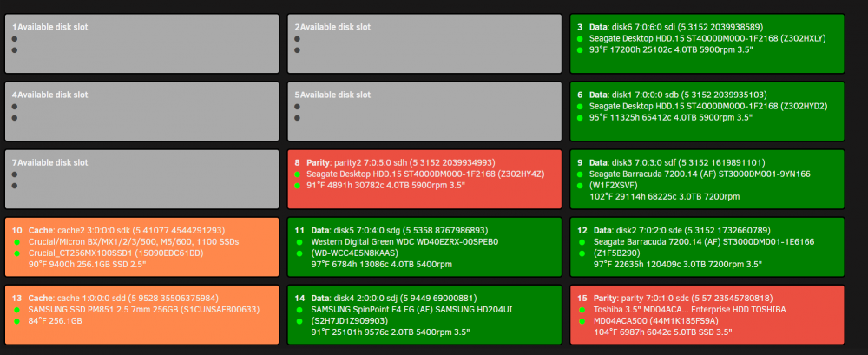This screenshot has width=868, height=355.
Task: Click green dot beside (Z1F5B290) serial
Action: point(582,253)
